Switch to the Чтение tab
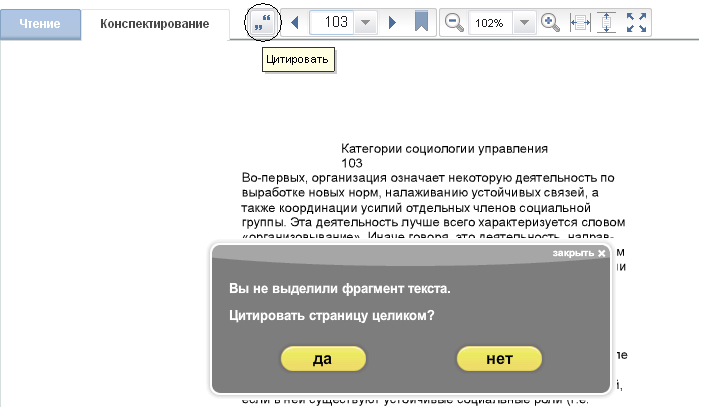Viewport: 701px width, 407px height. click(x=40, y=24)
